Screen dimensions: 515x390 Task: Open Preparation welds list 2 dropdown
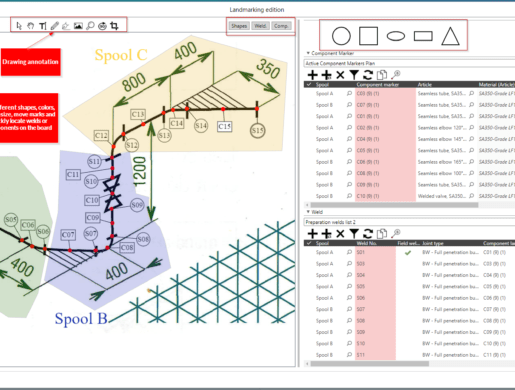[x=409, y=222]
